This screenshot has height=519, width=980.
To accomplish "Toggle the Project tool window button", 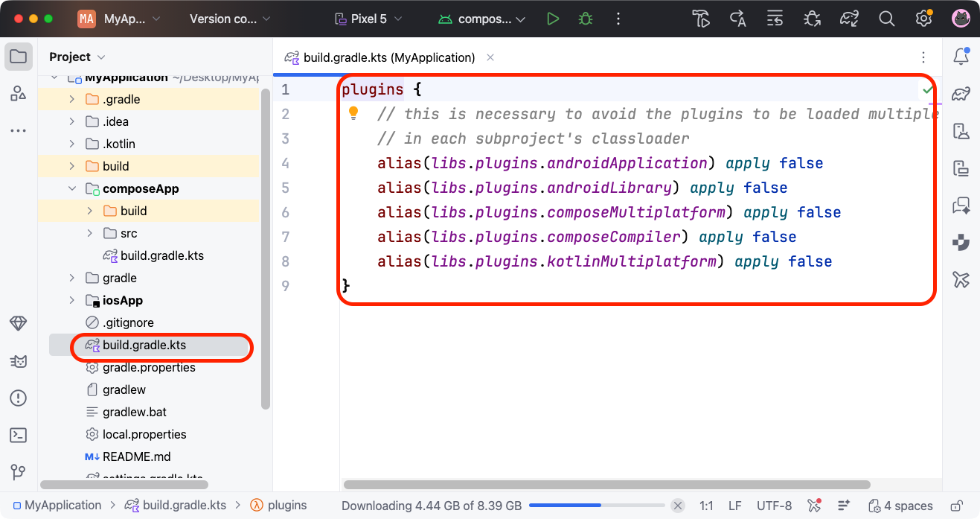I will pos(19,57).
